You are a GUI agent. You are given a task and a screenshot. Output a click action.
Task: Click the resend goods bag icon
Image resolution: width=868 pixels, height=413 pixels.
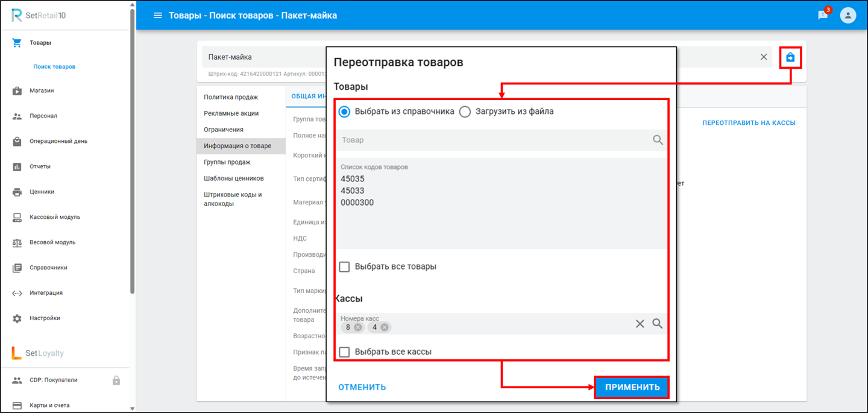(790, 57)
